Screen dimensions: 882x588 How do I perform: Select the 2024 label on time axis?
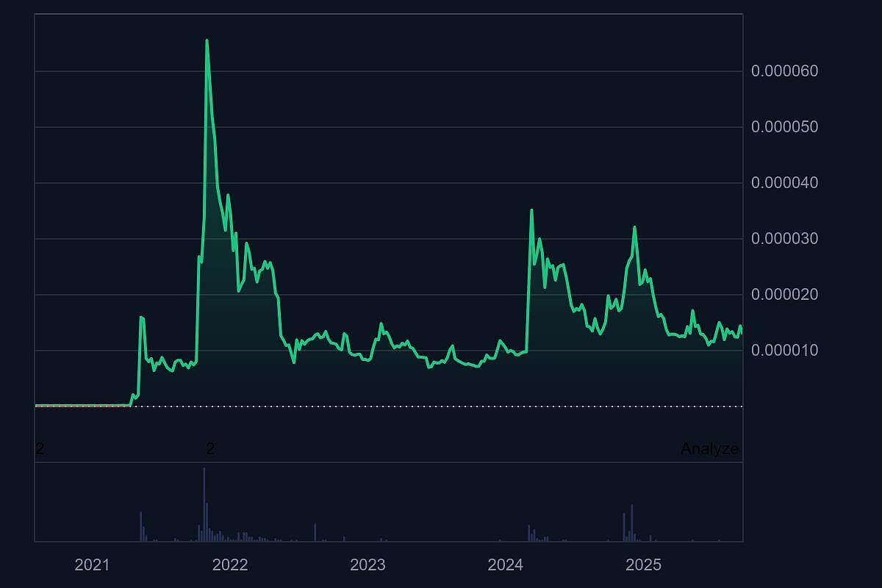pyautogui.click(x=506, y=565)
